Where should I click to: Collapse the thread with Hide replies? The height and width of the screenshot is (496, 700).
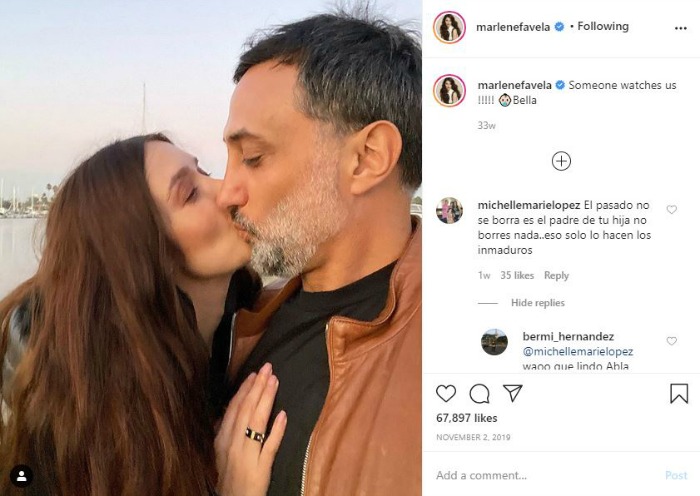point(538,303)
